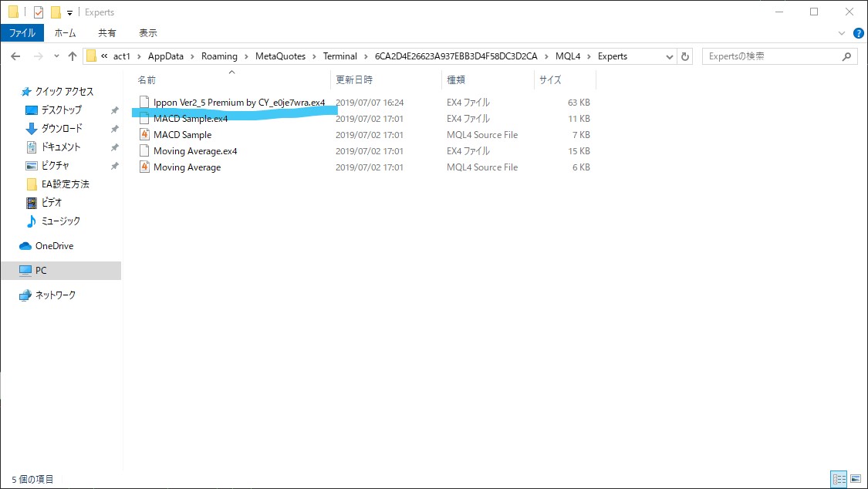
Task: Select the MACD Sample MQL4 source file
Action: click(182, 135)
